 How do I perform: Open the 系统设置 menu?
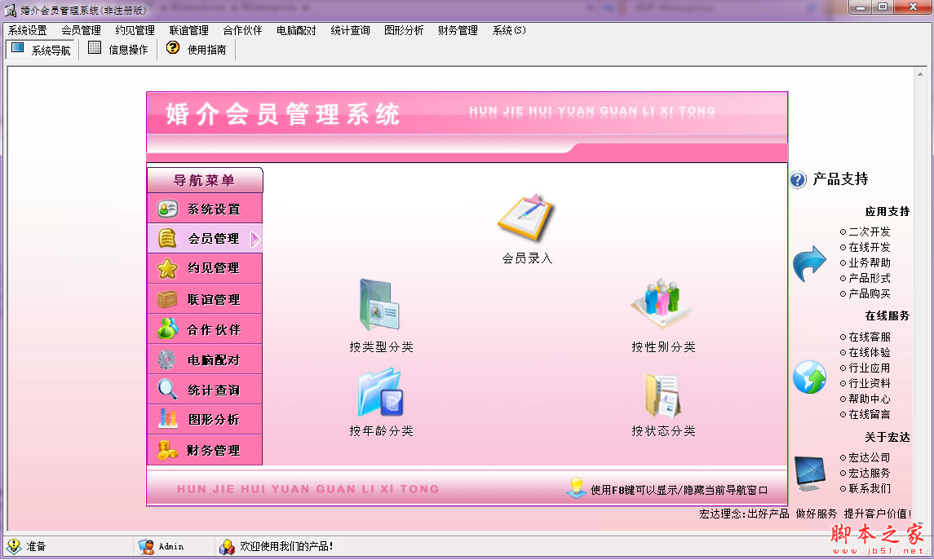[x=28, y=30]
